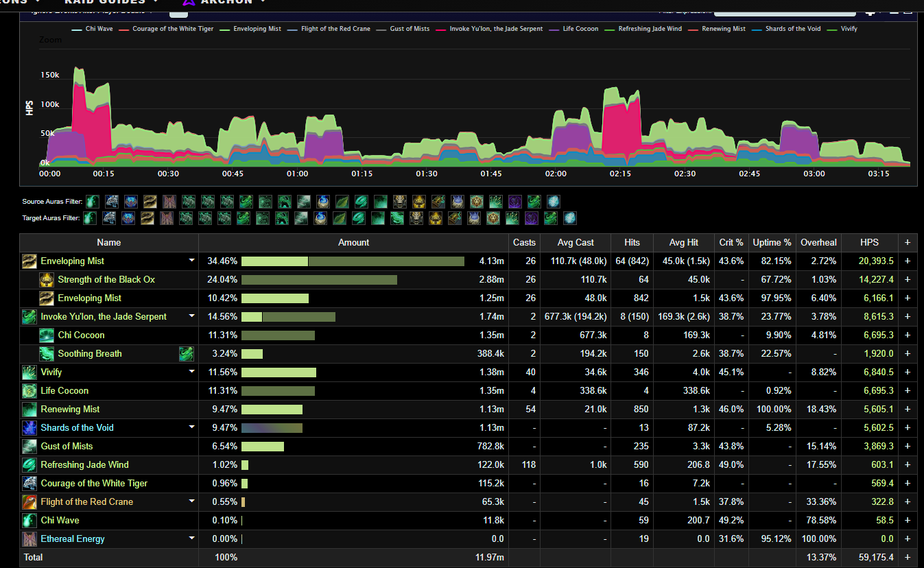Image resolution: width=924 pixels, height=568 pixels.
Task: Click the spell icon of the 10.42% Enveloping Mist row
Action: click(x=47, y=298)
